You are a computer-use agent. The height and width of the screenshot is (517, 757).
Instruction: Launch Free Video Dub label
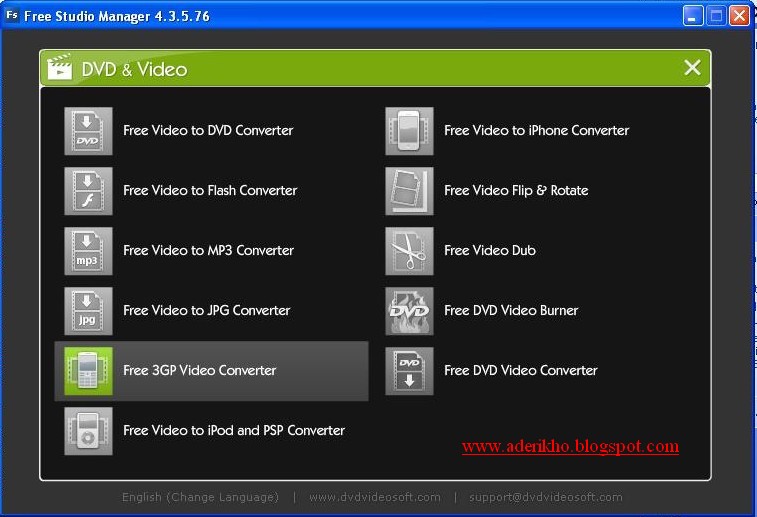[x=490, y=250]
